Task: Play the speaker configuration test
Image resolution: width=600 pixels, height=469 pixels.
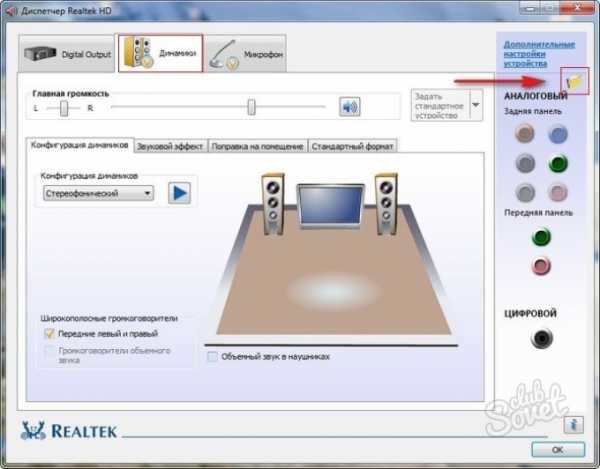Action: click(179, 193)
